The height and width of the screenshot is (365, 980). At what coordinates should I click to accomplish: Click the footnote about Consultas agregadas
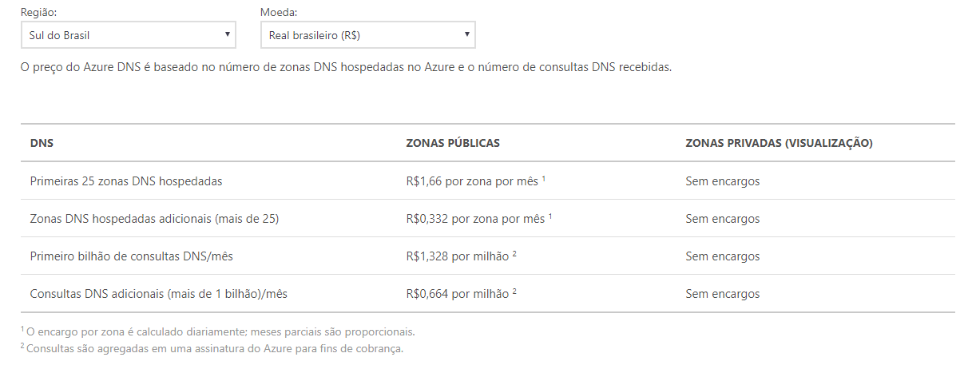click(215, 349)
